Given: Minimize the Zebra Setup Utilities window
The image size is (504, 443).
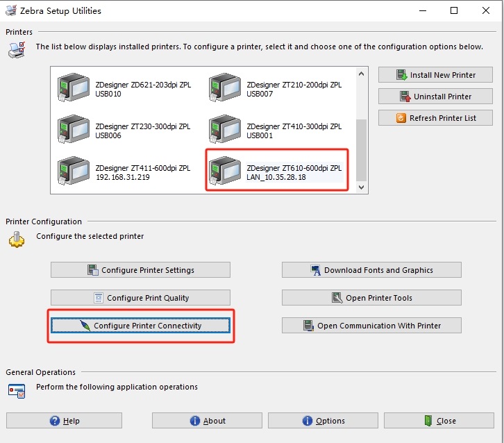Looking at the screenshot, I should click(423, 10).
